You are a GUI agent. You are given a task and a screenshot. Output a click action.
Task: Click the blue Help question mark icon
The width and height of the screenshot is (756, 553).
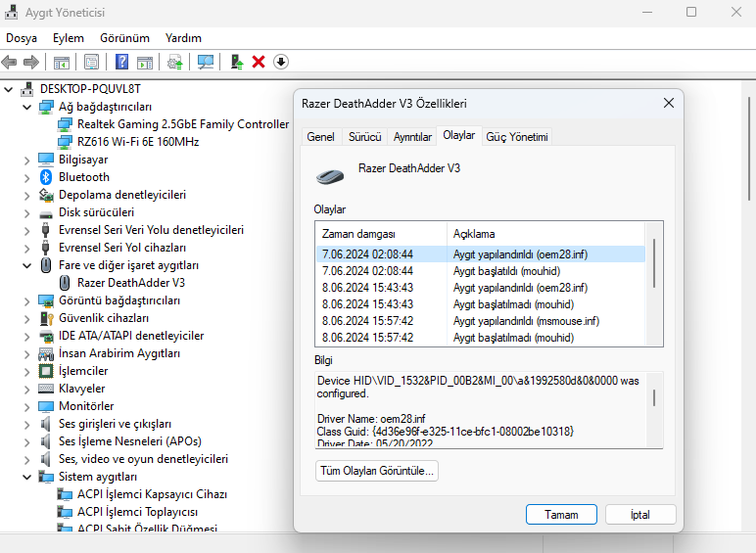tap(122, 62)
